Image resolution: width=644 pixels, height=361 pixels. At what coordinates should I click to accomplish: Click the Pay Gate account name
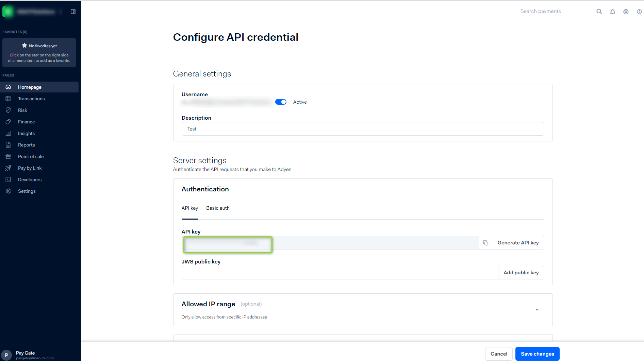[x=26, y=353]
